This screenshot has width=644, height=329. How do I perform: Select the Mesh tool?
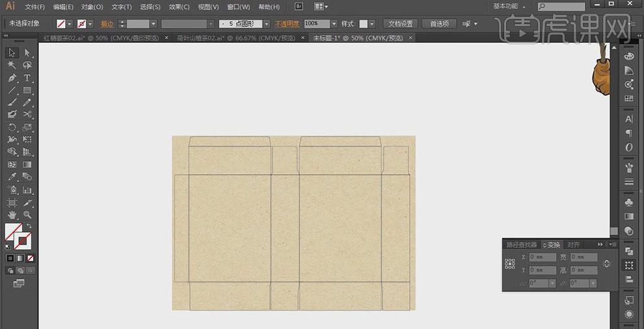pos(12,164)
